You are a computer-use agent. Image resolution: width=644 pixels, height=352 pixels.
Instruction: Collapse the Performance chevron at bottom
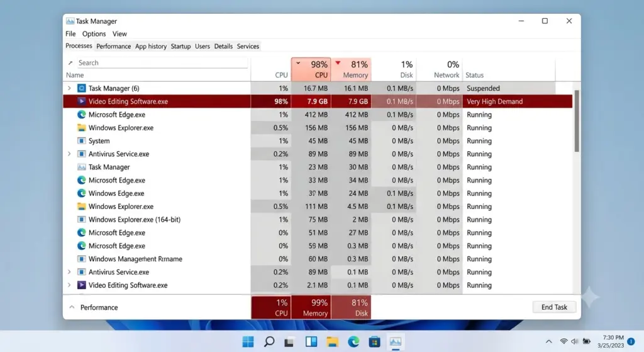(x=72, y=307)
